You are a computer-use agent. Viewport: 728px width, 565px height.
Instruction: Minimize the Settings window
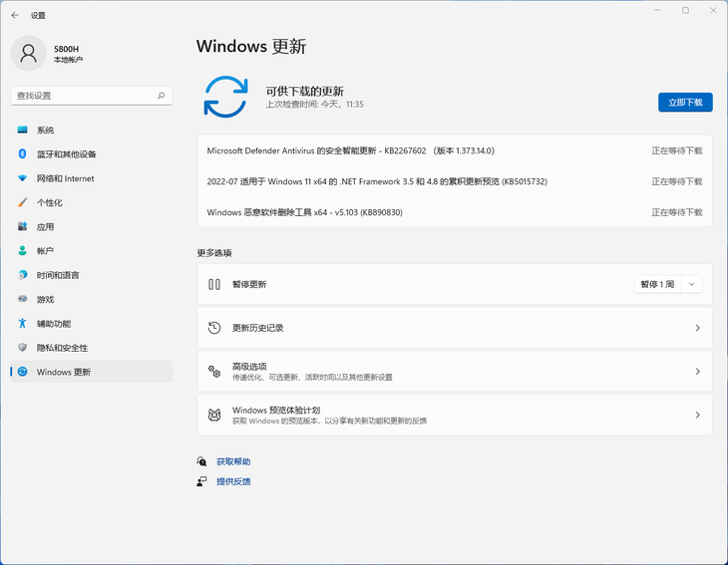click(657, 10)
